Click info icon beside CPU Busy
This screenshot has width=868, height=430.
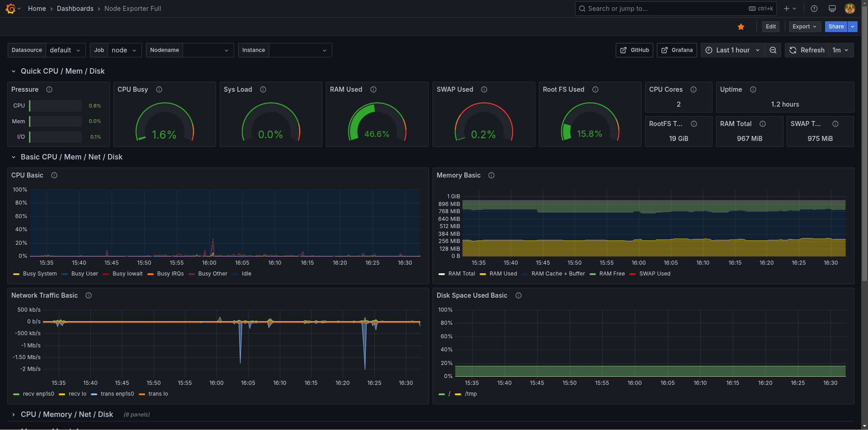point(159,89)
